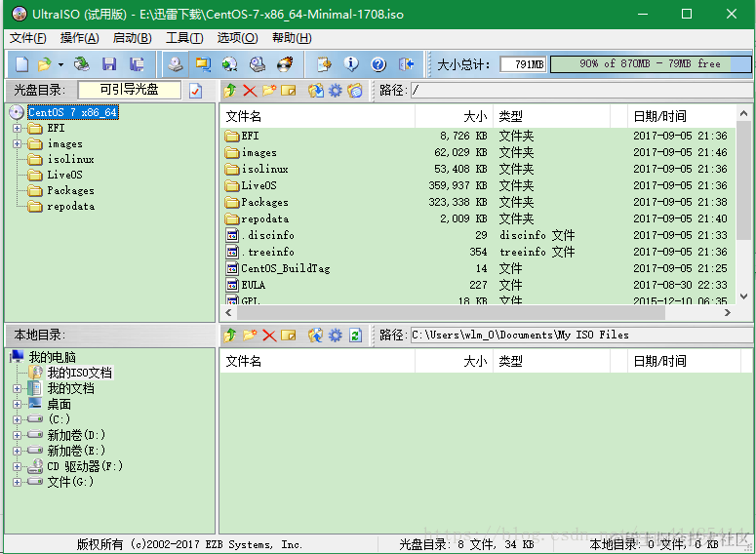Click the 90% of 870MB capacity bar
The height and width of the screenshot is (554, 756).
click(x=651, y=64)
